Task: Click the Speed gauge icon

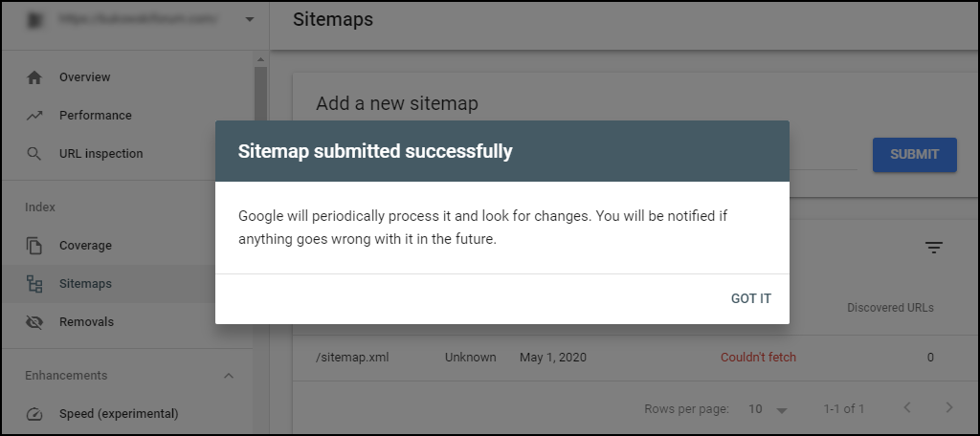Action: (x=34, y=414)
